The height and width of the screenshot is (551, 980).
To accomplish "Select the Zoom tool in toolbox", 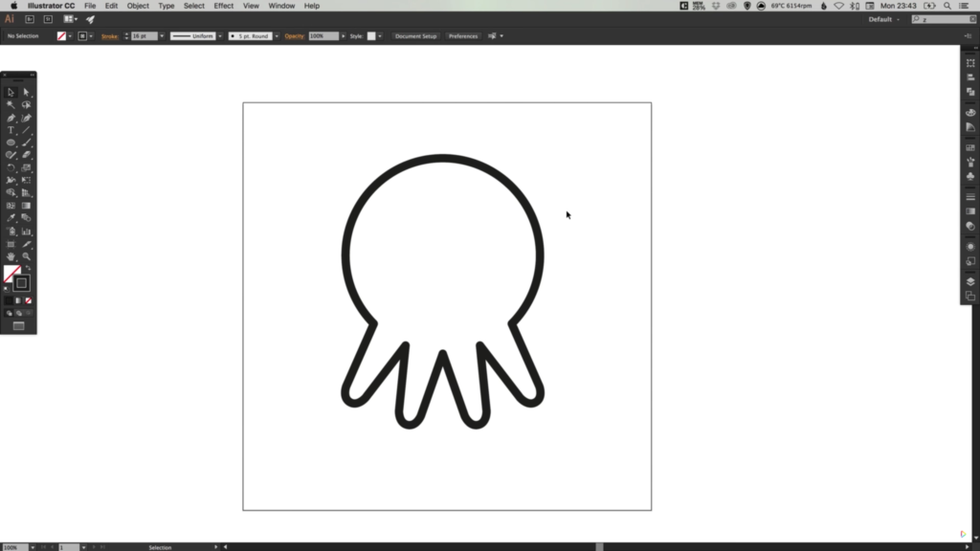I will coord(27,256).
